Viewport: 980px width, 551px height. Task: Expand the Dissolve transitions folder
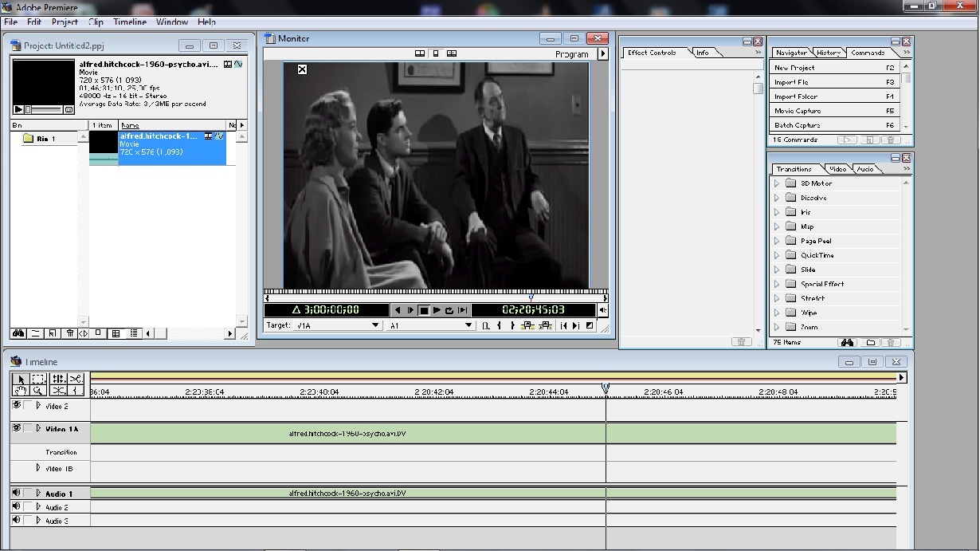pos(777,198)
